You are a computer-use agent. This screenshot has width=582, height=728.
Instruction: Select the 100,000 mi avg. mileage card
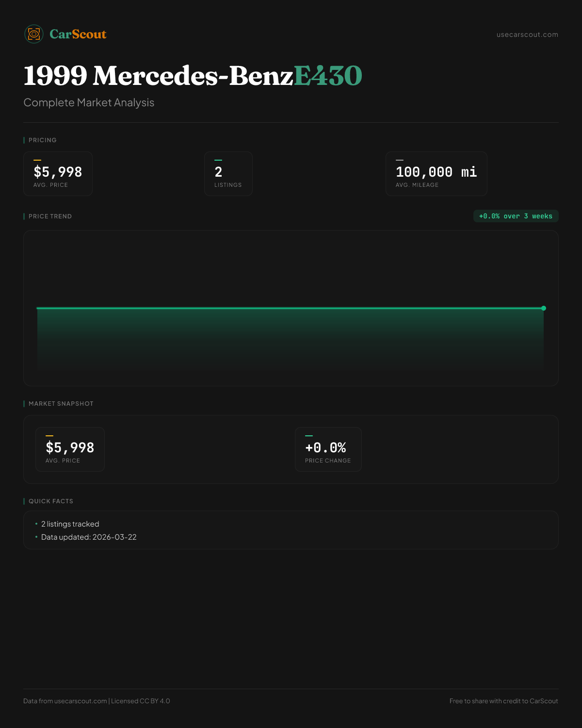coord(436,174)
